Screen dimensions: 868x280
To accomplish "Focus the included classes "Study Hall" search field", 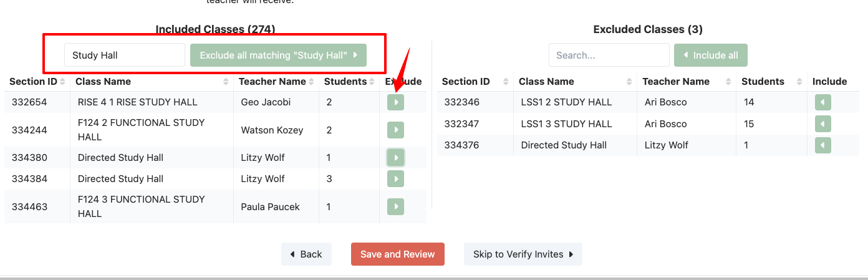I will pos(125,55).
